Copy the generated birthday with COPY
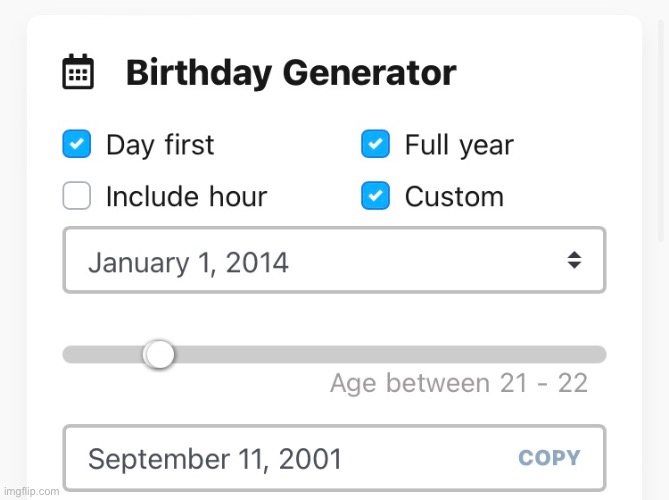This screenshot has width=669, height=500. point(550,458)
